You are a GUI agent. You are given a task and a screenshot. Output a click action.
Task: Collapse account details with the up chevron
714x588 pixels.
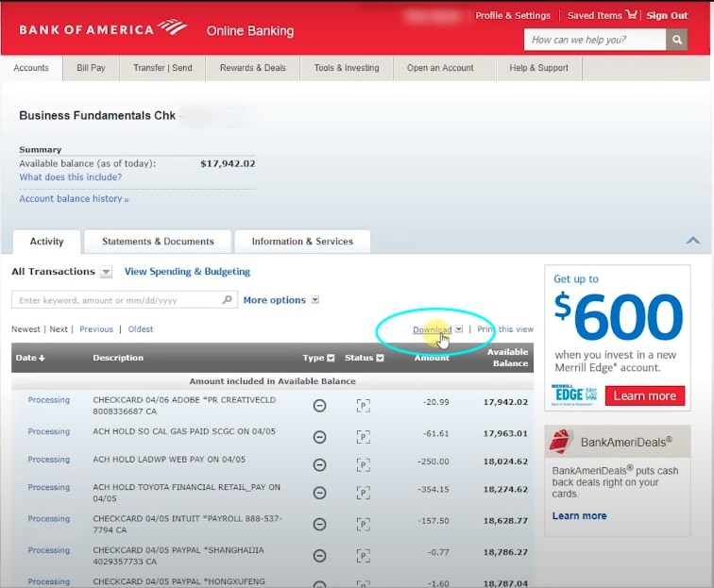[693, 241]
